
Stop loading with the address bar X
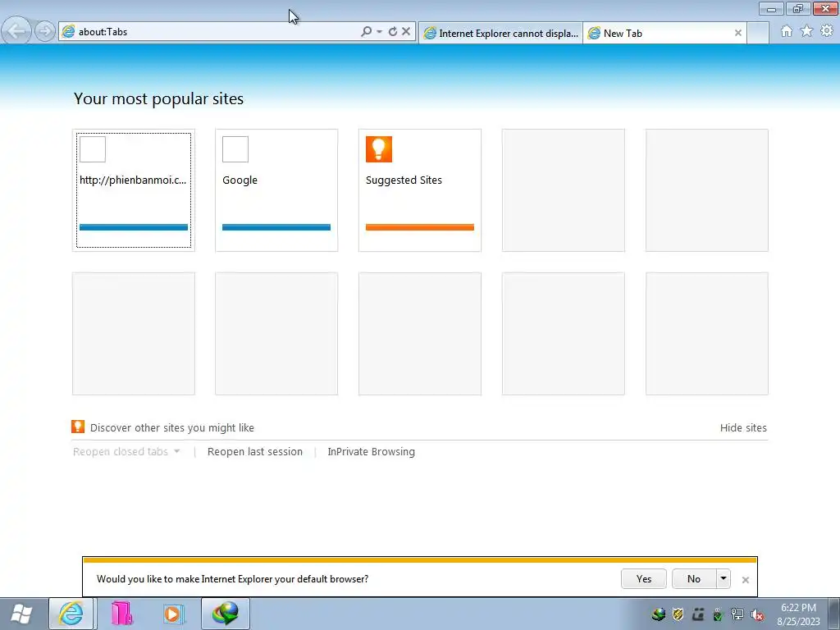click(406, 32)
